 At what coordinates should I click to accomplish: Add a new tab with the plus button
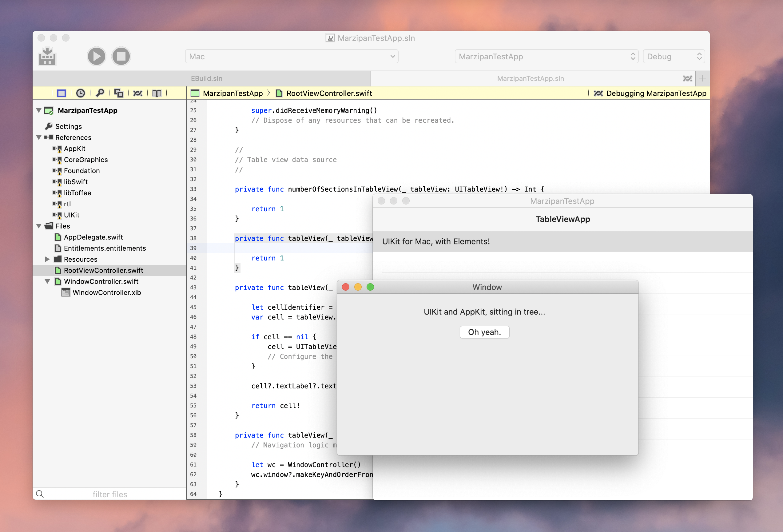point(702,78)
